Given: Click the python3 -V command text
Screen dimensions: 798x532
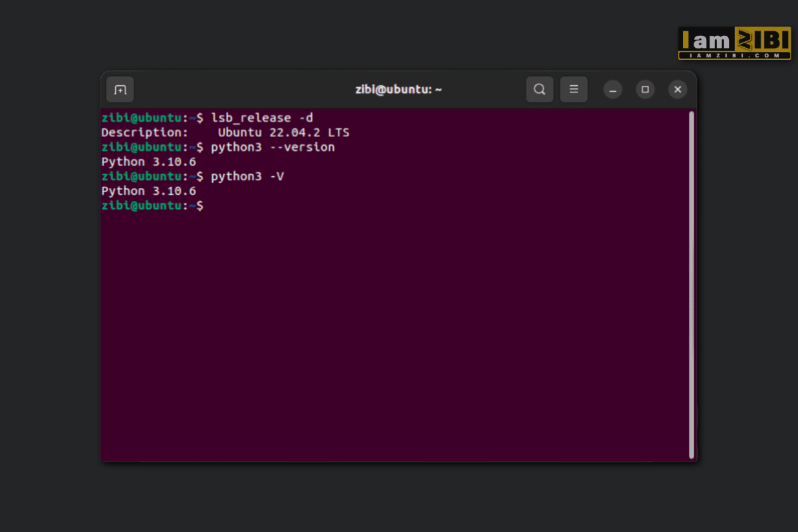Looking at the screenshot, I should pyautogui.click(x=247, y=176).
